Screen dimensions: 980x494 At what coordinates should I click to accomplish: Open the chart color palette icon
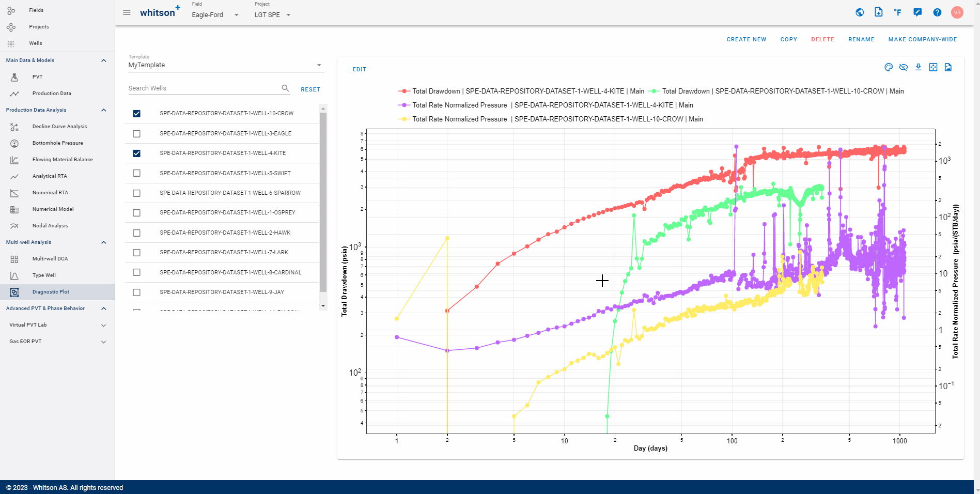click(889, 67)
